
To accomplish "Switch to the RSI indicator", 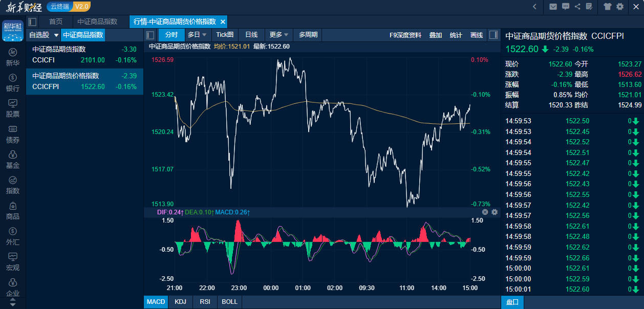I will (204, 302).
